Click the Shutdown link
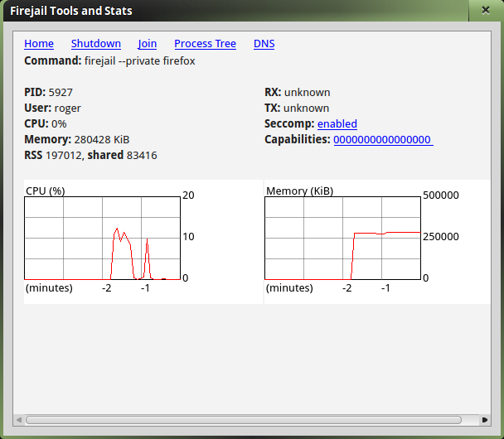 click(95, 44)
